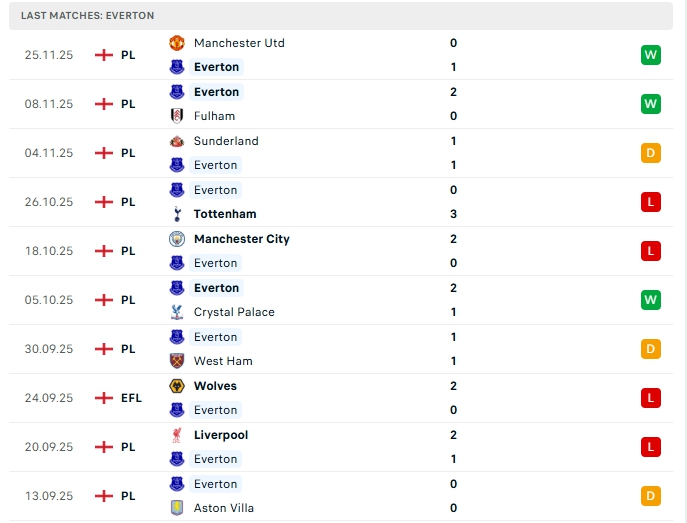Viewport: 687px width, 523px height.
Task: Open the Crystal Palace team link
Action: 234,312
